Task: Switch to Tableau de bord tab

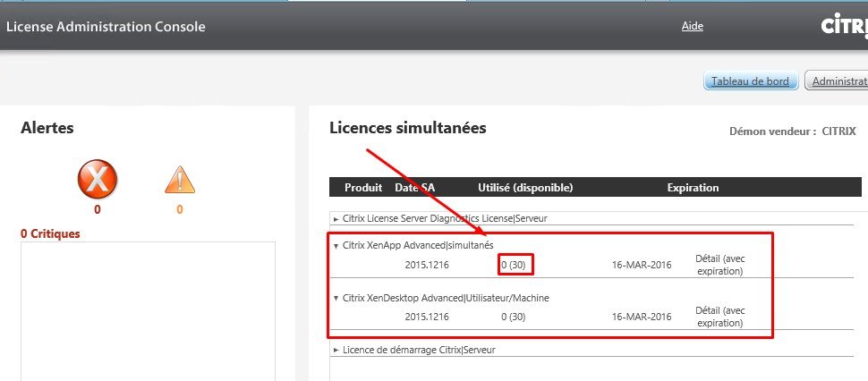Action: pos(750,81)
